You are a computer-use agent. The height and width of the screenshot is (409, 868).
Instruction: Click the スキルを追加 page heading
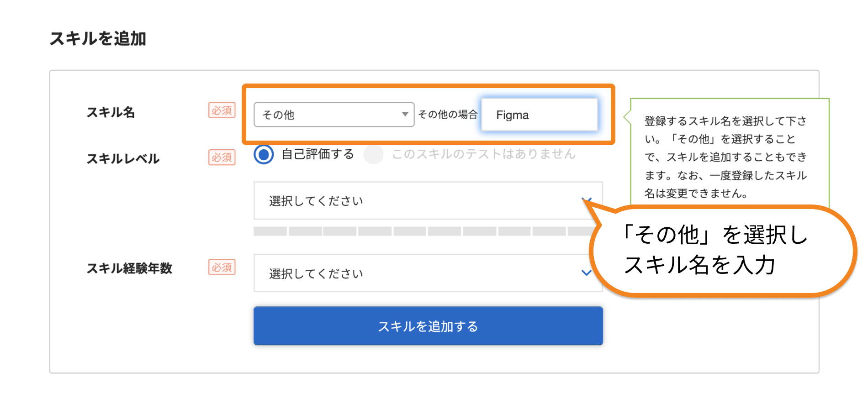[98, 39]
